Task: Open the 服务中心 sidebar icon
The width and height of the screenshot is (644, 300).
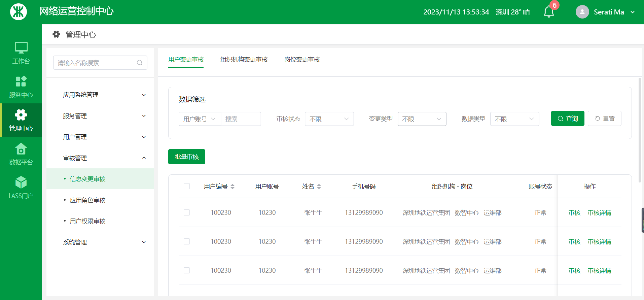Action: coord(21,81)
